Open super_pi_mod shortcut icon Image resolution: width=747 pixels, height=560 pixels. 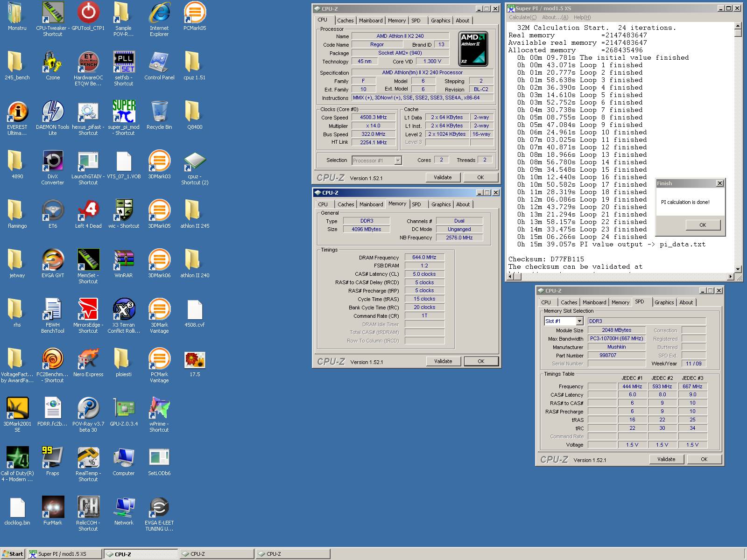pos(124,112)
